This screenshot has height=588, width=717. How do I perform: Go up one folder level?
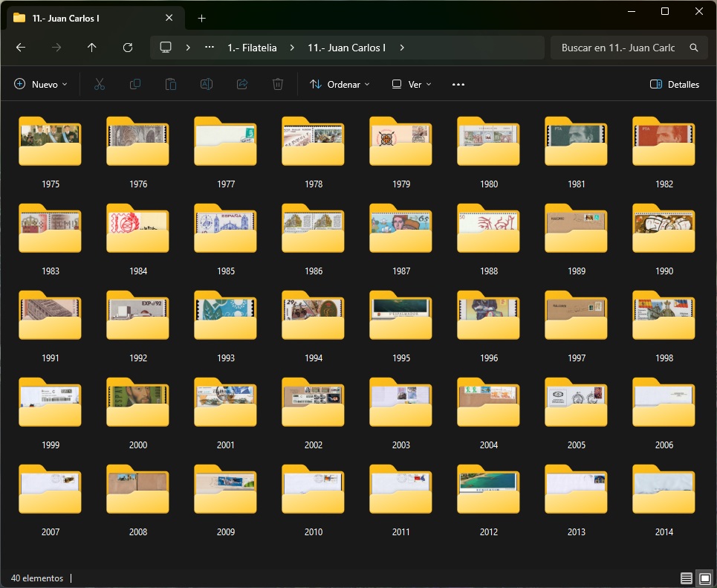(x=92, y=48)
